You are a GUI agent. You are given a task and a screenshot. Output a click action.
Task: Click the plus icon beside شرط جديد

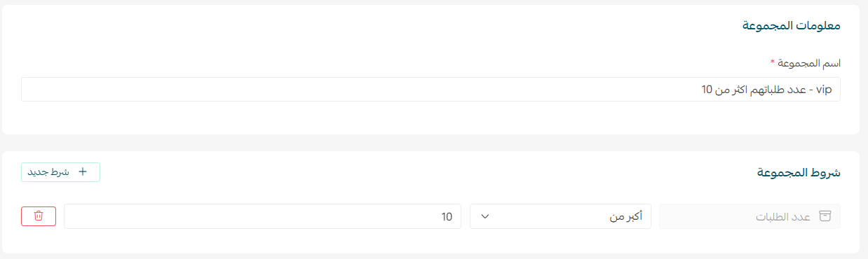pos(83,171)
